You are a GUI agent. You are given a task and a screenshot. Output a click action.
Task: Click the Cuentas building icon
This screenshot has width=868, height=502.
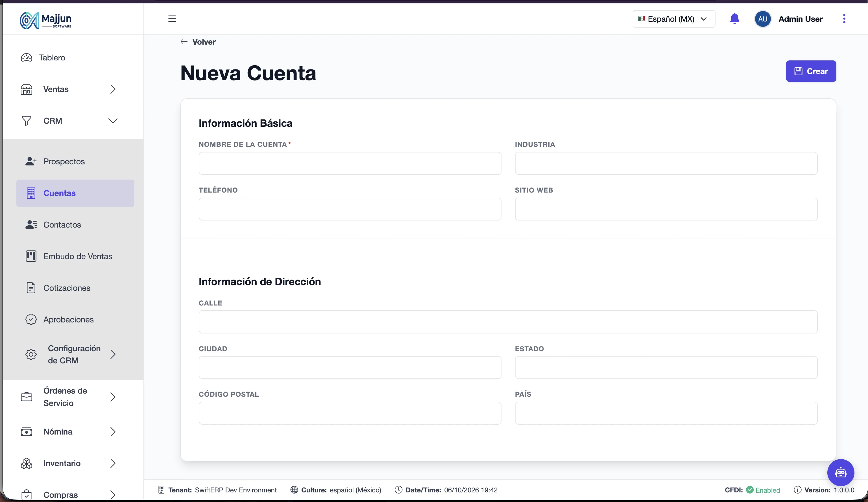31,193
